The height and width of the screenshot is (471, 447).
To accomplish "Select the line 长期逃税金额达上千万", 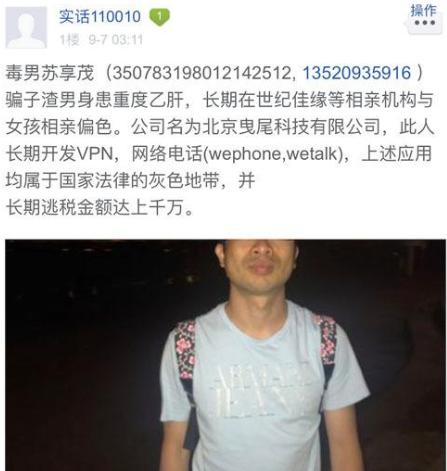I will click(x=95, y=208).
